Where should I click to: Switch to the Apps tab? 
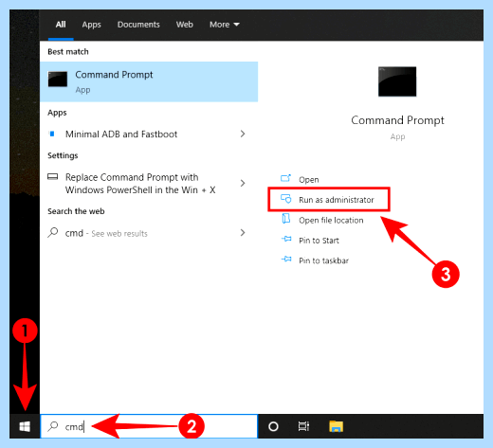pos(91,25)
